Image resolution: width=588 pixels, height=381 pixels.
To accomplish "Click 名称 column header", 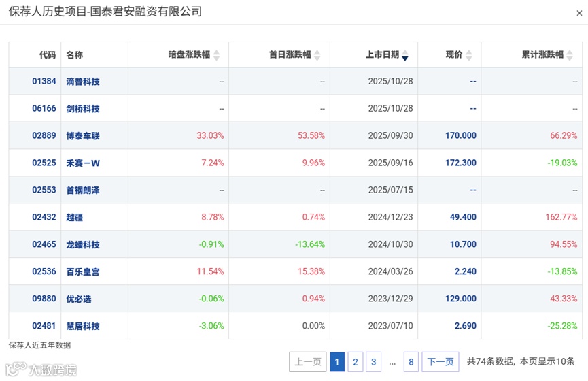I will tap(75, 55).
